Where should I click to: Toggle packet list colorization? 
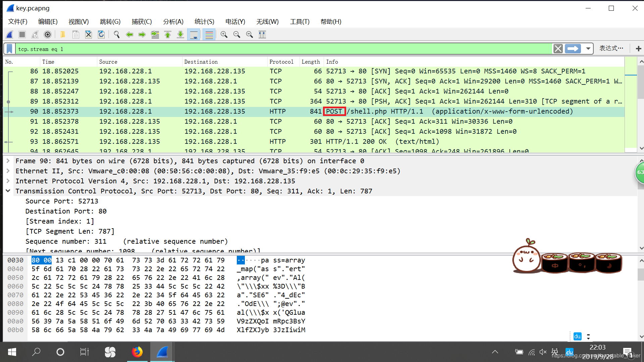209,35
